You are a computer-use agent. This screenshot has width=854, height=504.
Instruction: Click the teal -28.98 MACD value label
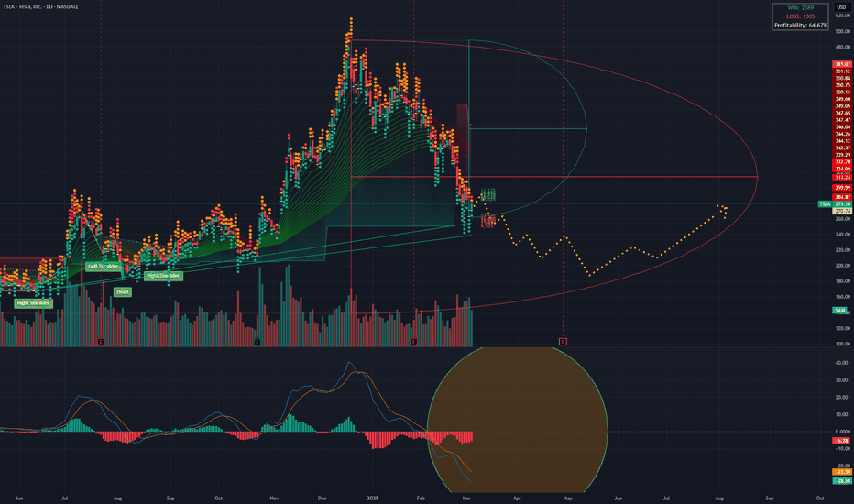click(x=841, y=480)
